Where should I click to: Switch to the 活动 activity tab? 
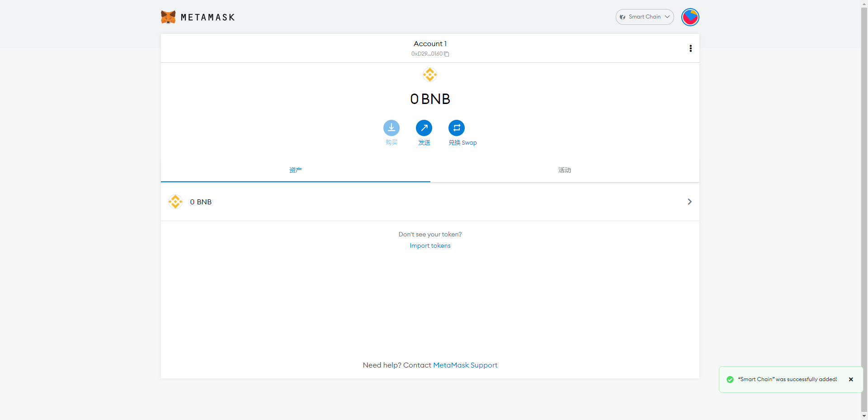click(565, 170)
